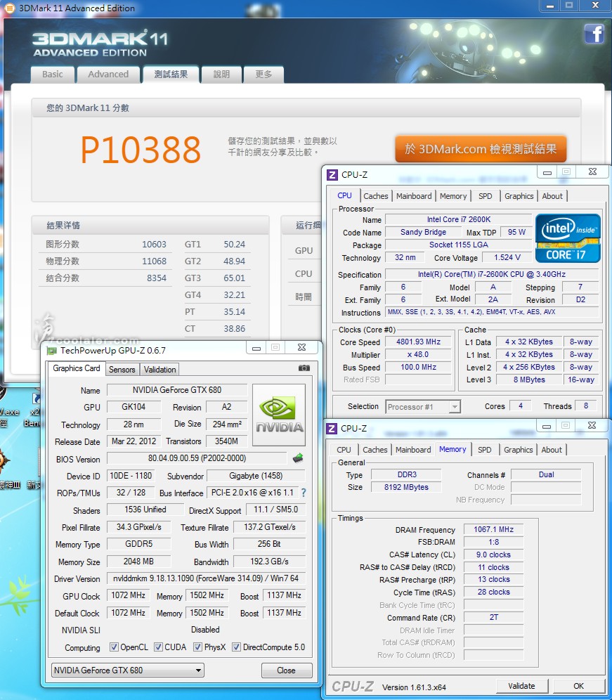Image resolution: width=612 pixels, height=700 pixels.
Task: Toggle the PhysX checkbox
Action: pyautogui.click(x=197, y=647)
